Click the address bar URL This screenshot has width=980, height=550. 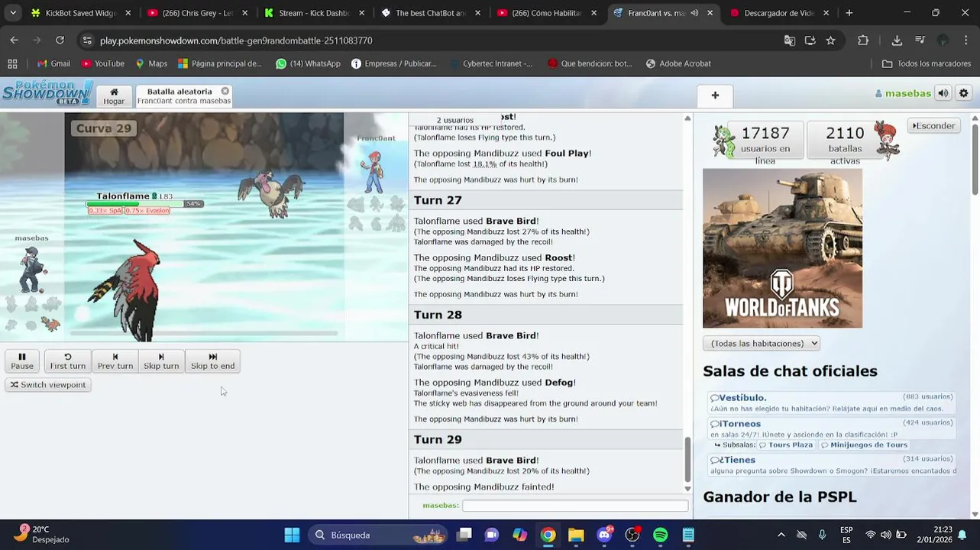236,40
